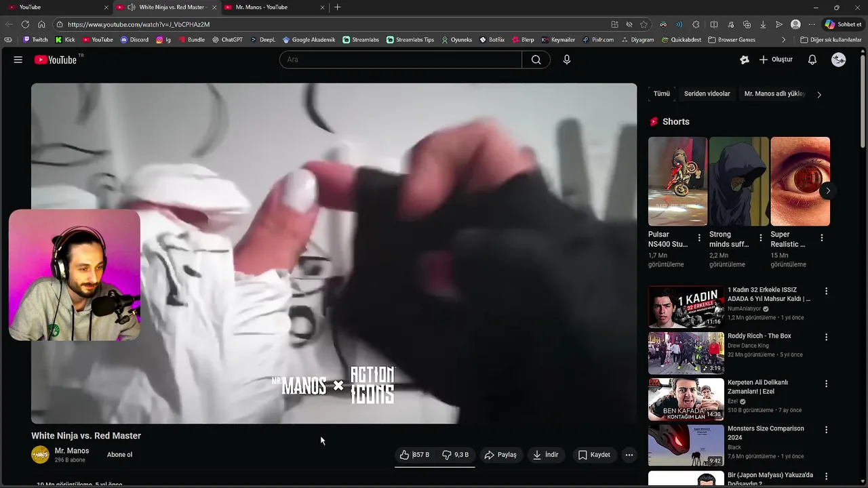
Task: Open a new browser tab with plus
Action: [x=338, y=7]
